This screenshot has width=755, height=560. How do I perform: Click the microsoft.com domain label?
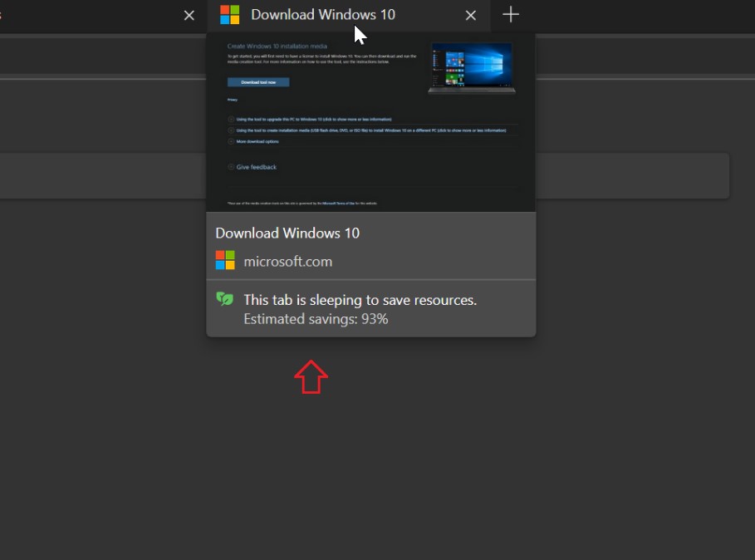pos(288,259)
